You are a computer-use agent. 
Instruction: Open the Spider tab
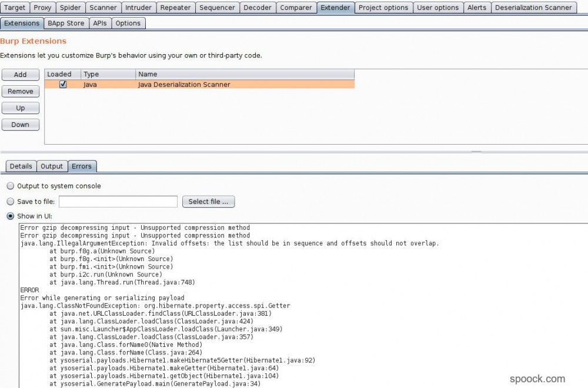[70, 8]
